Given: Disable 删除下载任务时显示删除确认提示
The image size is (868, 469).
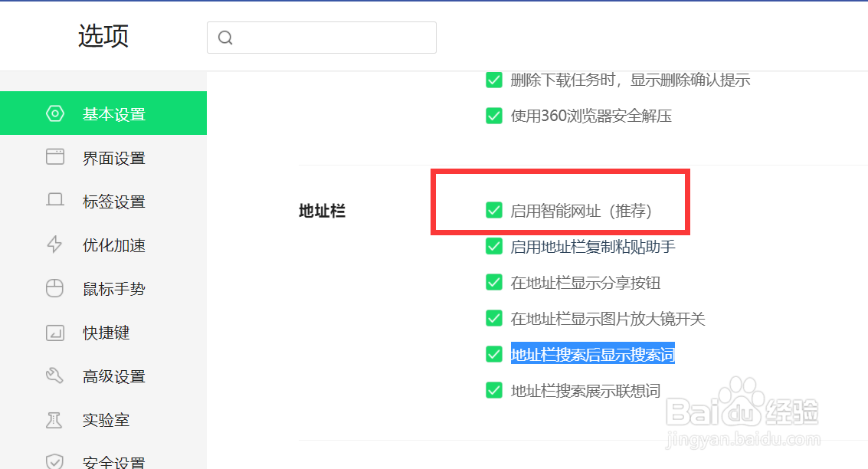Looking at the screenshot, I should [x=494, y=80].
